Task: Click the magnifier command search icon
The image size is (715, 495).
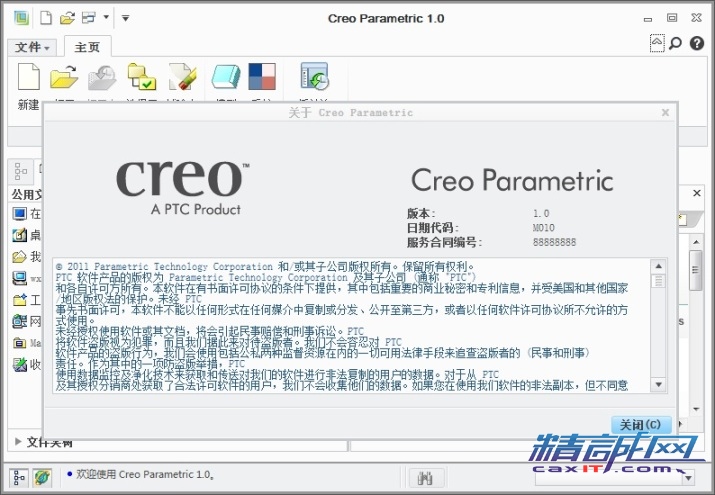Action: 675,43
